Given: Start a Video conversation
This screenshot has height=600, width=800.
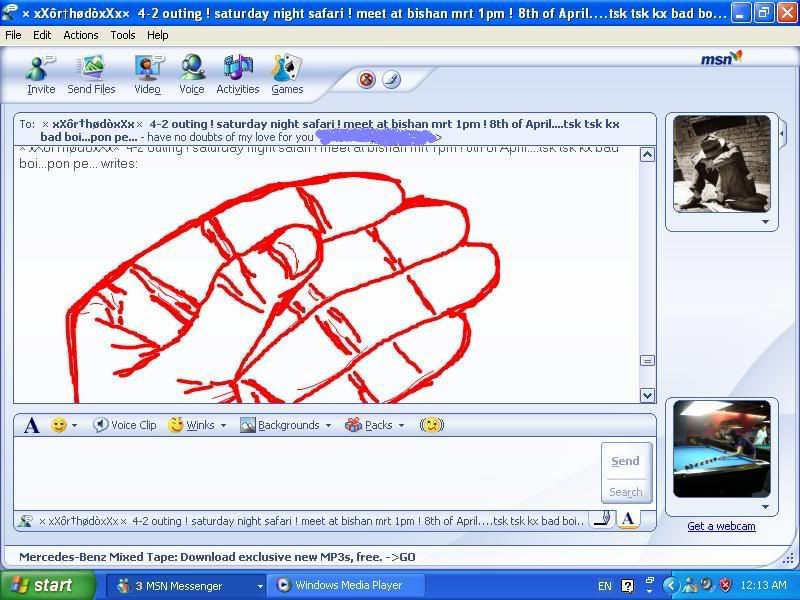Looking at the screenshot, I should [x=147, y=74].
